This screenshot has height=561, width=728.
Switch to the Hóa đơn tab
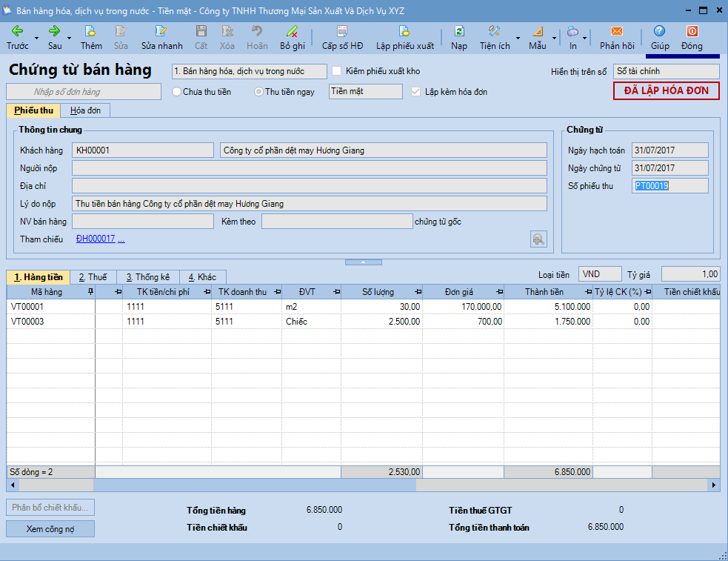85,110
